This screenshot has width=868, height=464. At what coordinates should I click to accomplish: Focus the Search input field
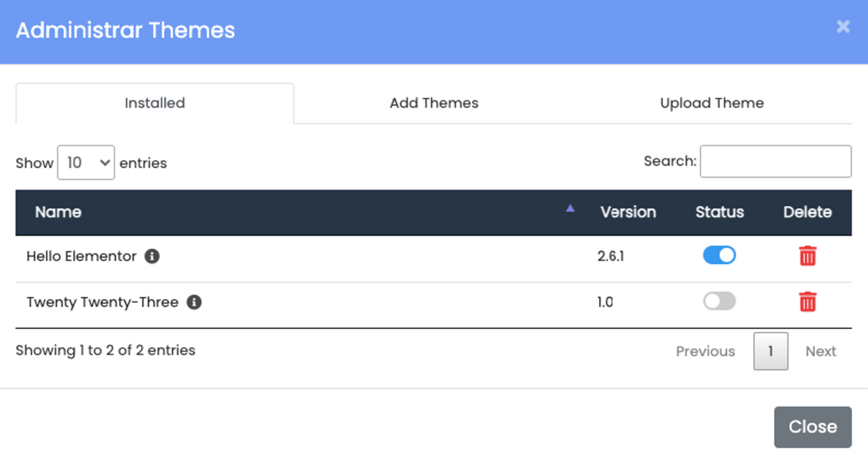tap(776, 161)
